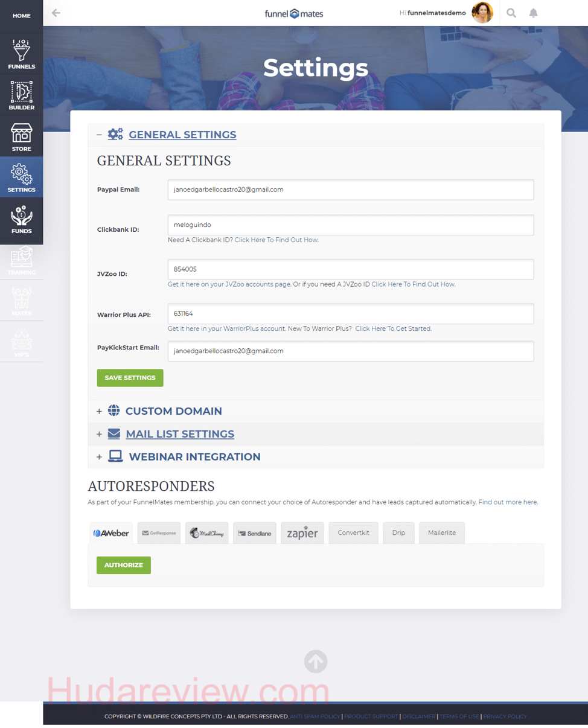588x728 pixels.
Task: Select the AWeber autoresponder tab
Action: pos(111,533)
